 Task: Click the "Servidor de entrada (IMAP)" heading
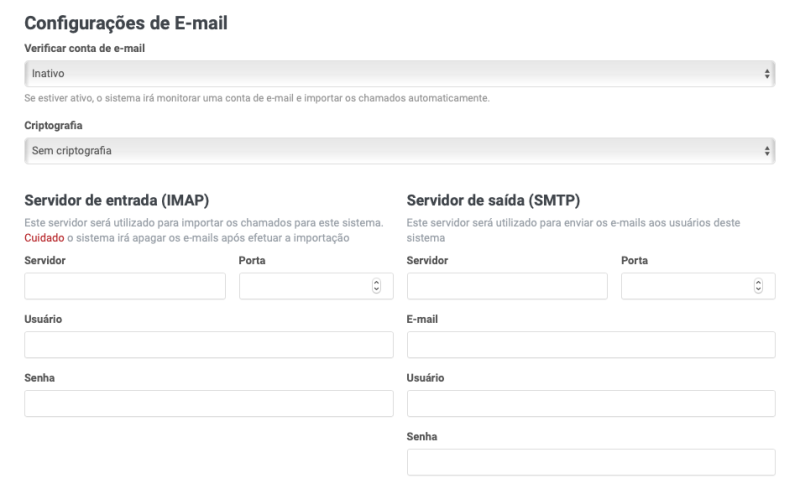point(116,201)
